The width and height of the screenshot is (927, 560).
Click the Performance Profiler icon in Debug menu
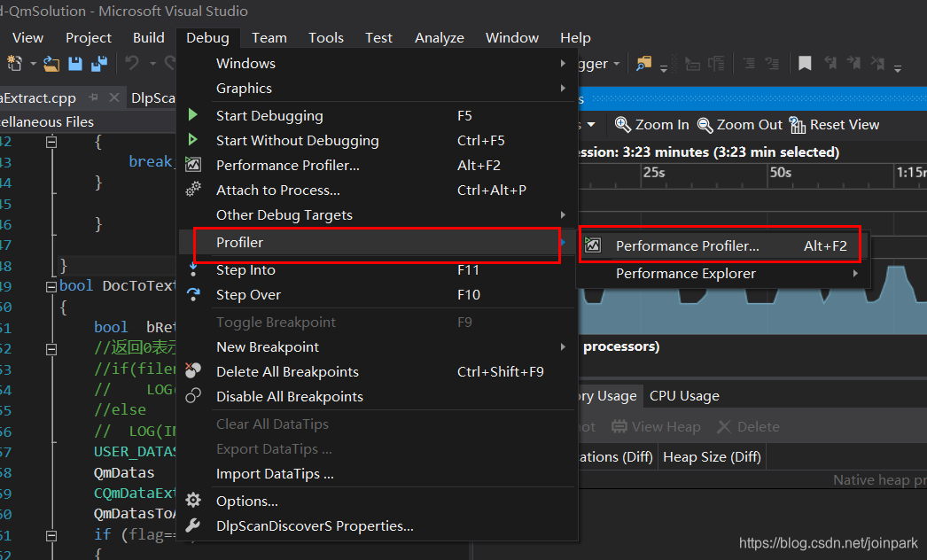pos(193,165)
